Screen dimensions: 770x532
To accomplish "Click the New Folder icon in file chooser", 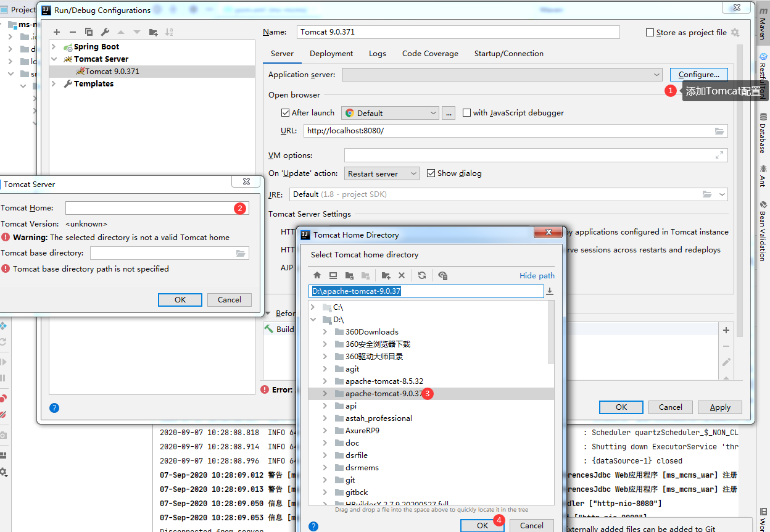I will 386,275.
